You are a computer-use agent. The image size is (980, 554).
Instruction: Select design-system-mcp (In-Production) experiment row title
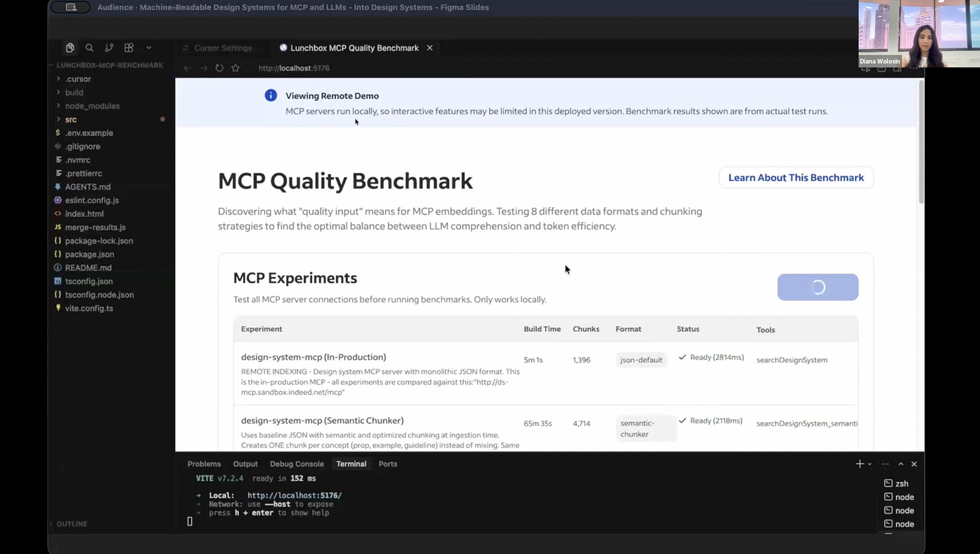[313, 357]
